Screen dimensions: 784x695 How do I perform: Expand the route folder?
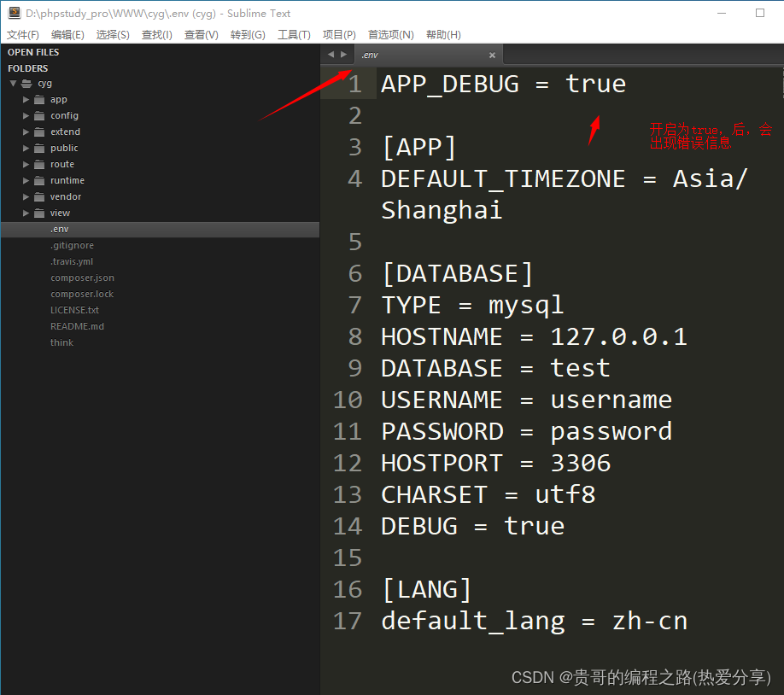click(x=26, y=165)
